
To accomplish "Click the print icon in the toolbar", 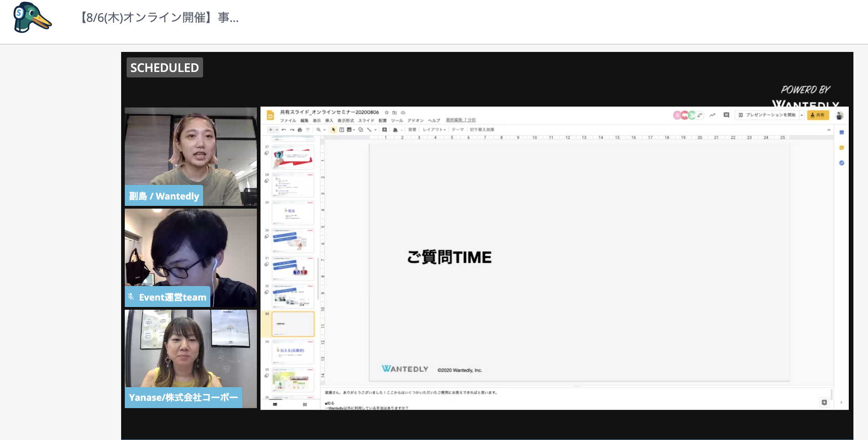I will (300, 130).
